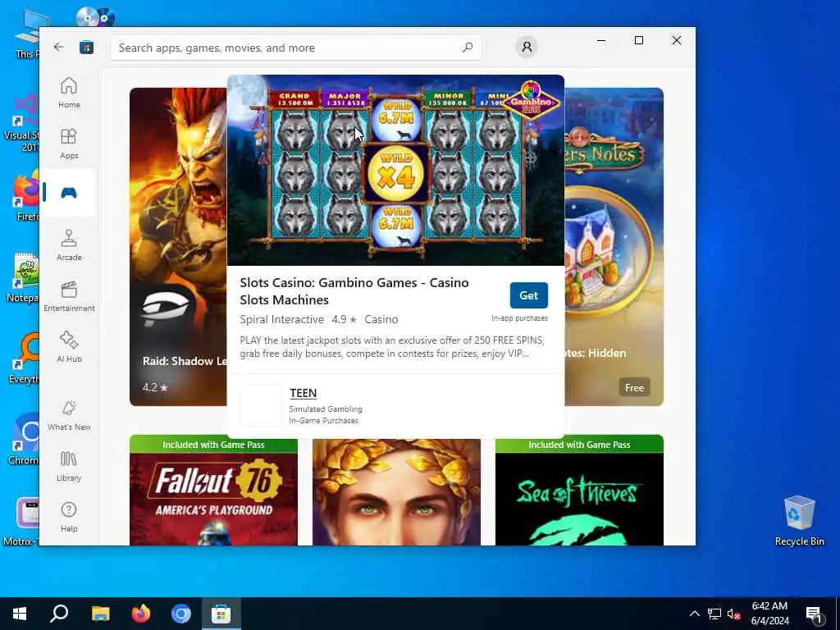The image size is (840, 630).
Task: Select the Recycle Bin desktop icon
Action: [799, 521]
